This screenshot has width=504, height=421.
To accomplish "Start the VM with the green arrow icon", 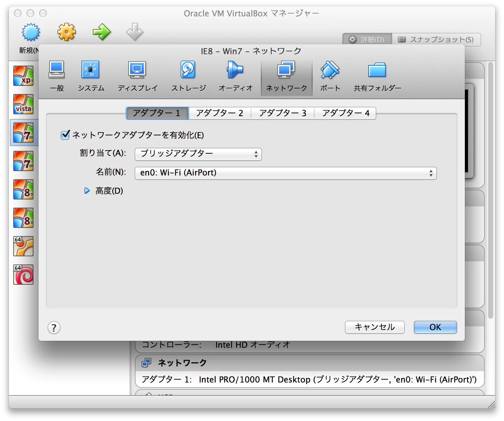I will pyautogui.click(x=102, y=32).
